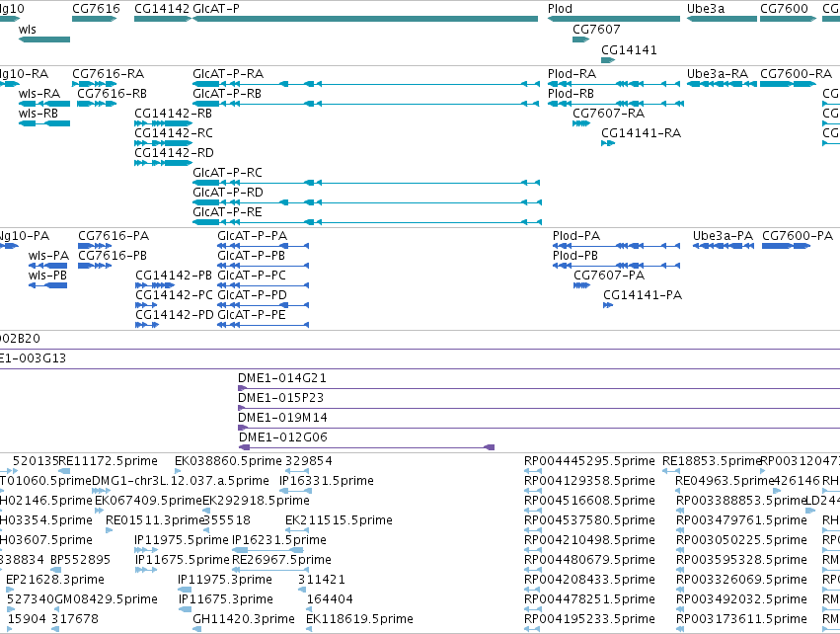Click BAC clone DME1-014G21
Screen dimensions: 840x634
click(x=539, y=388)
